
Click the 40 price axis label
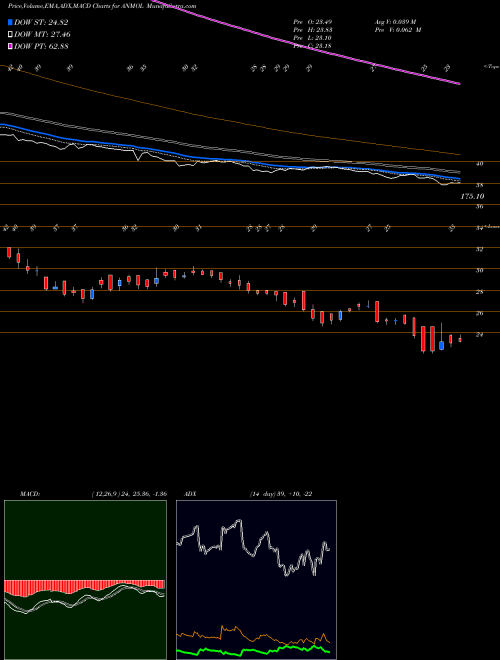pos(479,164)
